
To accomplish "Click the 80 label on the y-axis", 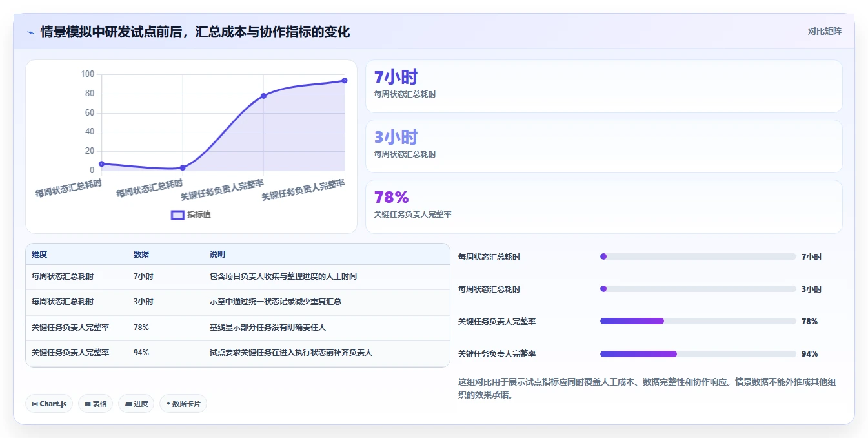I will [90, 94].
